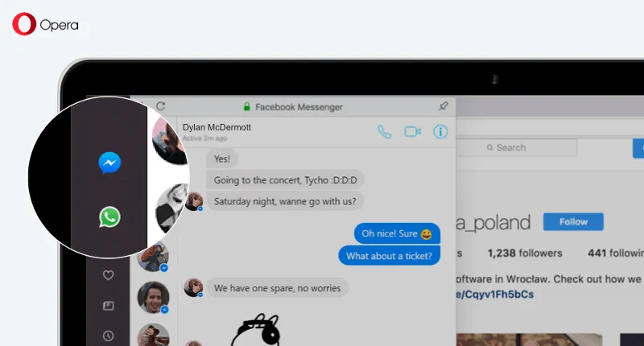Click the 'Oh nice! Sure' message
The image size is (644, 346).
397,233
